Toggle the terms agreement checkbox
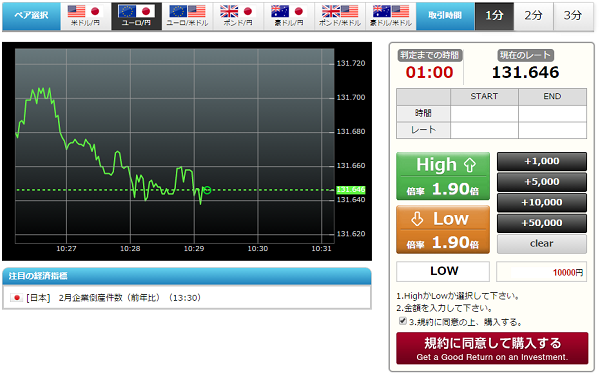The height and width of the screenshot is (376, 600). click(402, 321)
